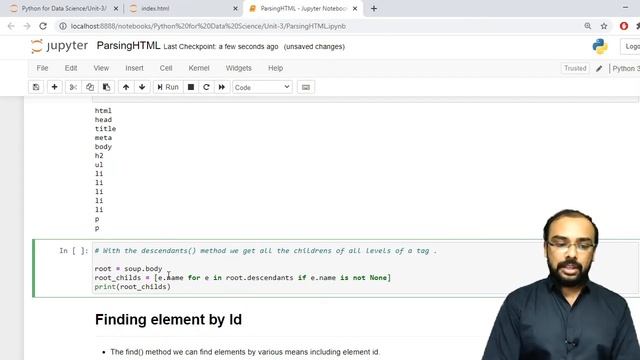
Task: Reload the current page
Action: coord(43,26)
